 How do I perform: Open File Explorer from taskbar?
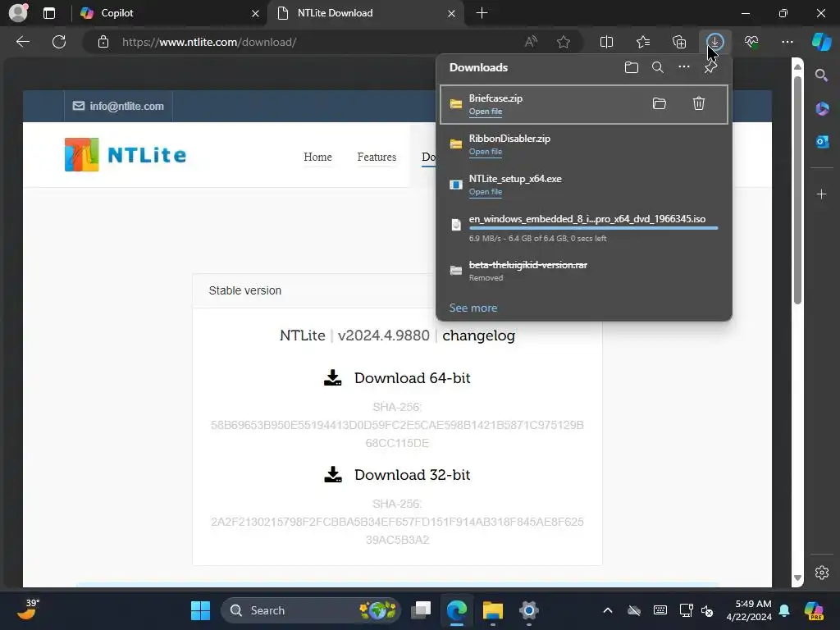tap(492, 610)
